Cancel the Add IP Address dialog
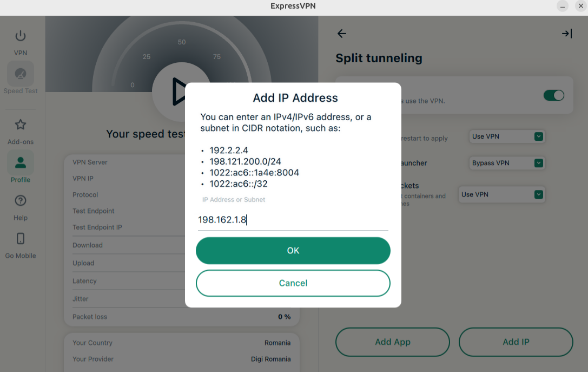The image size is (588, 372). point(293,283)
